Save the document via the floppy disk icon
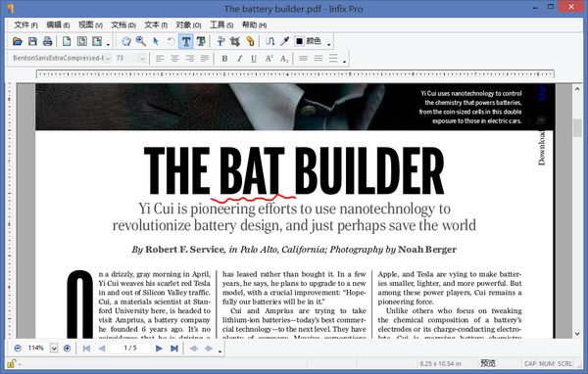 pos(32,41)
